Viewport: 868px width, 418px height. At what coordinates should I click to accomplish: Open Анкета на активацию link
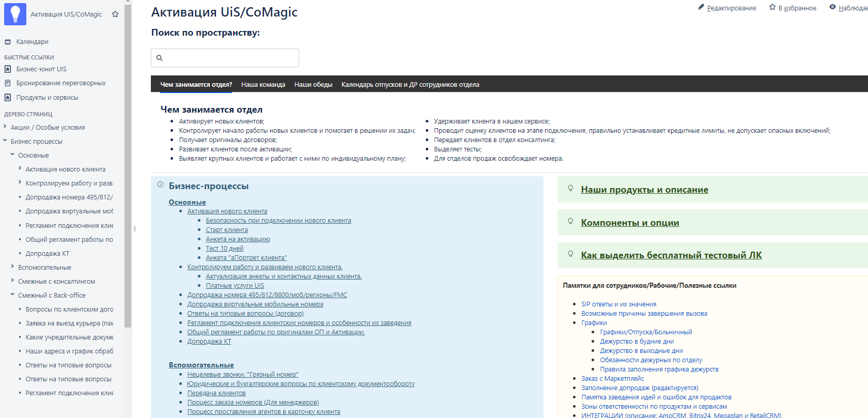click(x=238, y=239)
